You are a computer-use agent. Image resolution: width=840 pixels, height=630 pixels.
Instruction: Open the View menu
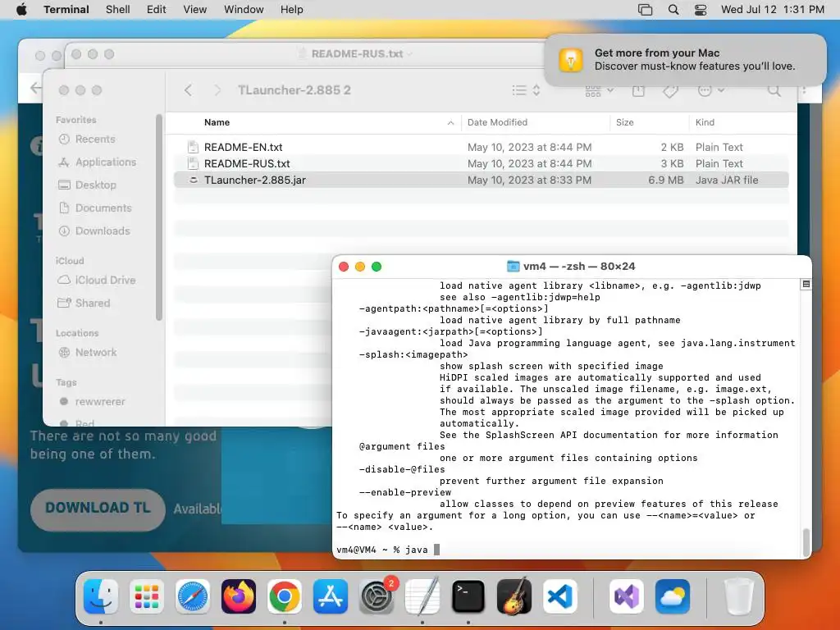tap(195, 9)
